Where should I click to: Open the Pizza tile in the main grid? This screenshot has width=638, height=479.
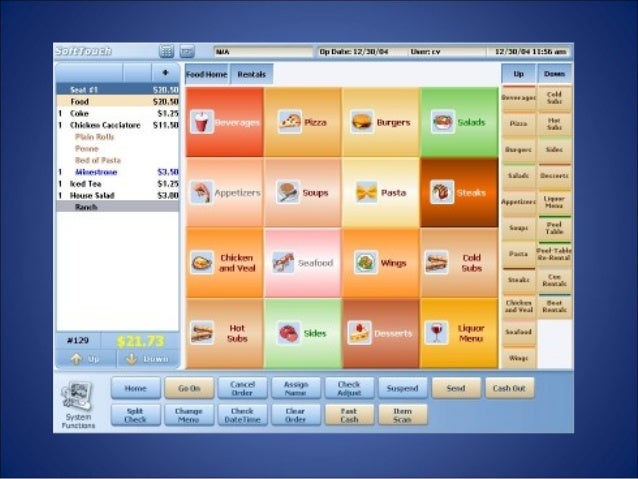303,122
